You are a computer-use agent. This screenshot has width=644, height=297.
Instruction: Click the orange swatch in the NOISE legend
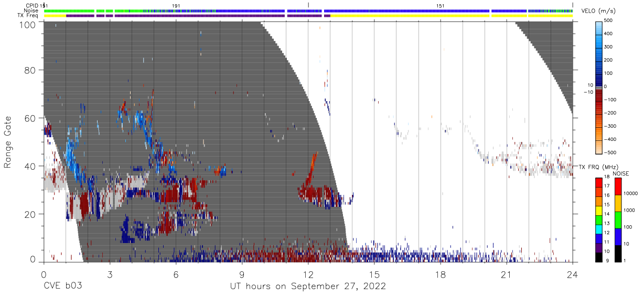tap(618, 203)
